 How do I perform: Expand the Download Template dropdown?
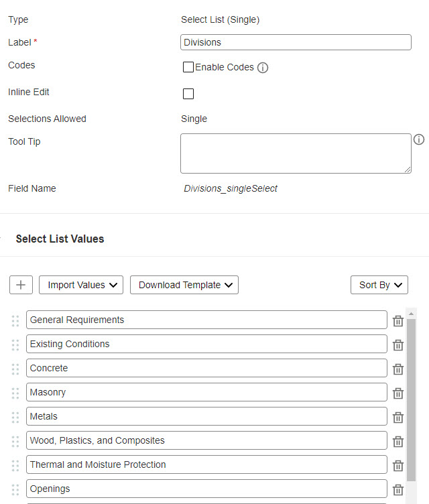click(x=184, y=285)
